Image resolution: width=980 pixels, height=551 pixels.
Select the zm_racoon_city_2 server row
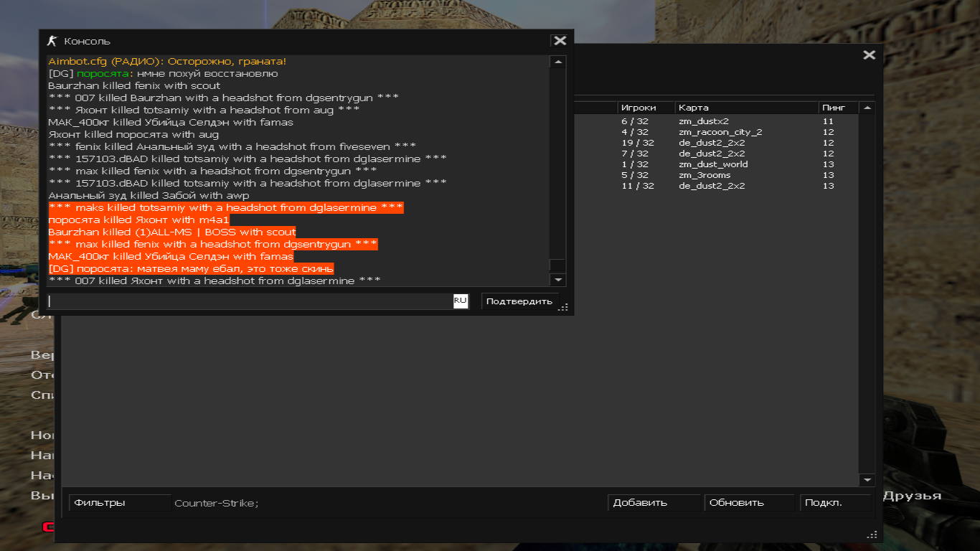pyautogui.click(x=720, y=132)
